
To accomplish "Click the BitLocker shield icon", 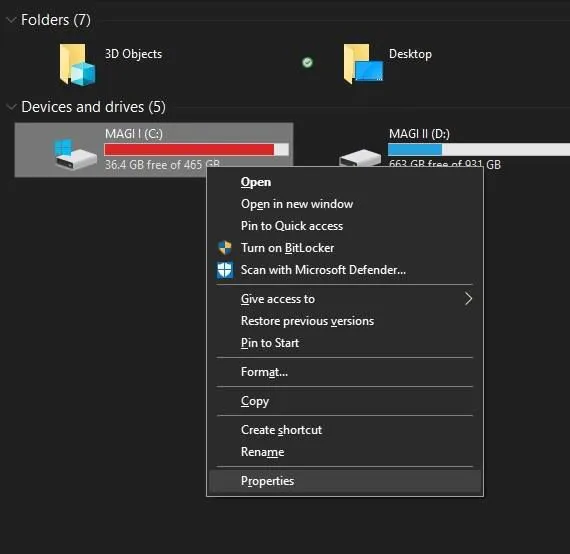I will coord(225,248).
